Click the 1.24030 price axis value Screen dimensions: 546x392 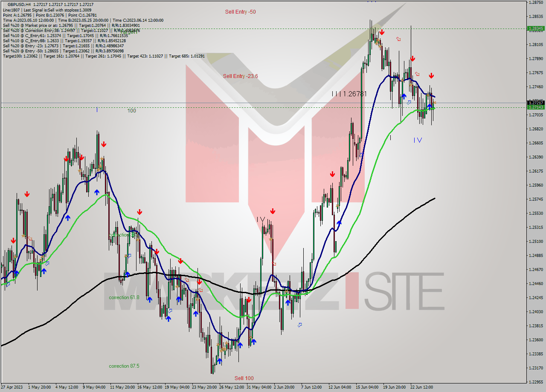tap(536, 311)
